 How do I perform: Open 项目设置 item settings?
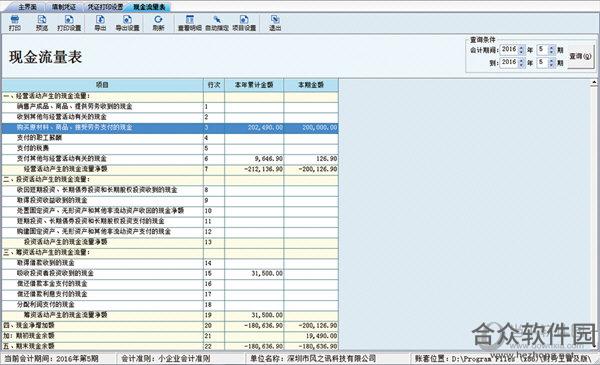pos(244,23)
